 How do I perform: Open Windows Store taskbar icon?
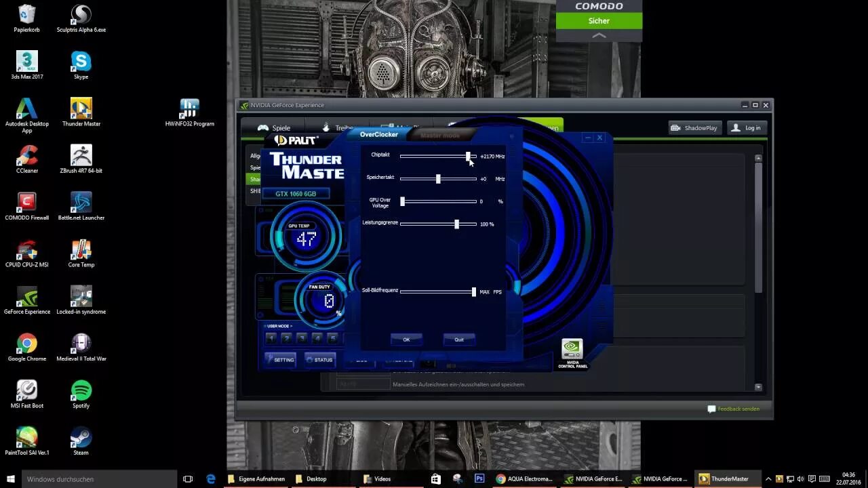(x=435, y=479)
